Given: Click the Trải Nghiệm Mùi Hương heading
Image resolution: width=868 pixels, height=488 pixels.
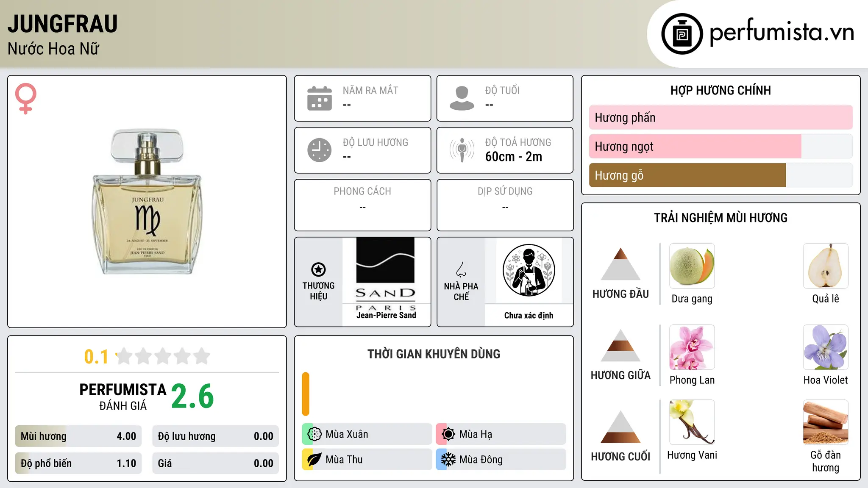Looking at the screenshot, I should 721,218.
